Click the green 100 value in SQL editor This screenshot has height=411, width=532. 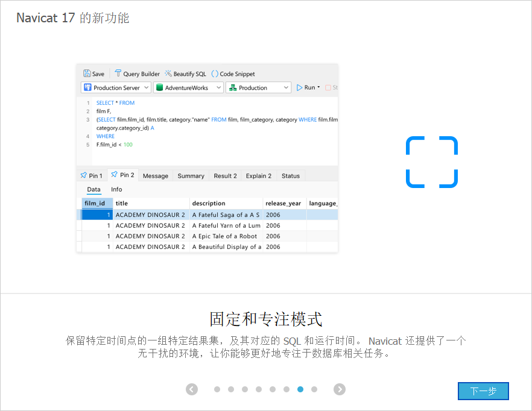tap(128, 145)
